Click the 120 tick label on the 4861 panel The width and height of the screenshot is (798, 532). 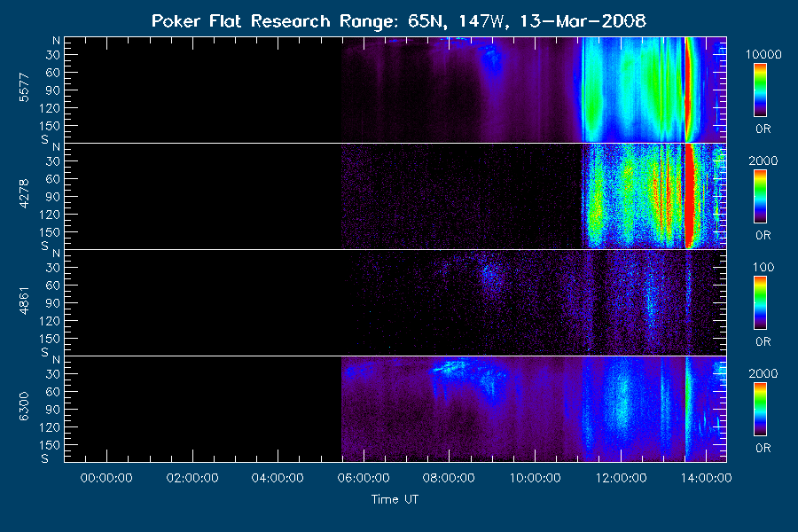[x=50, y=321]
